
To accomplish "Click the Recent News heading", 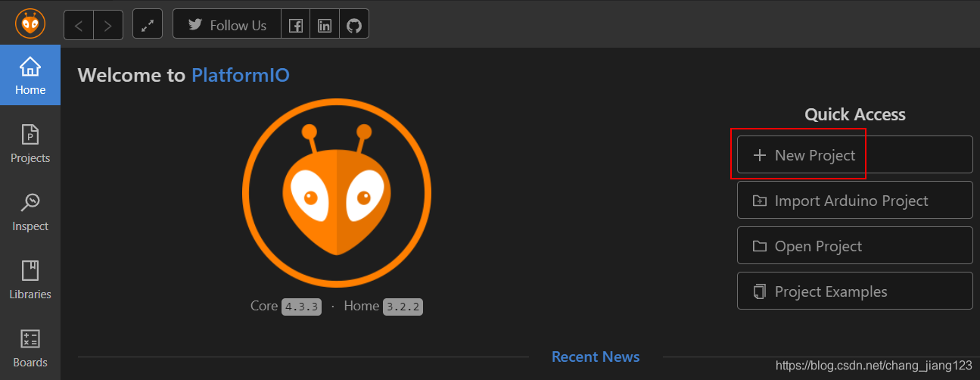I will pyautogui.click(x=596, y=357).
